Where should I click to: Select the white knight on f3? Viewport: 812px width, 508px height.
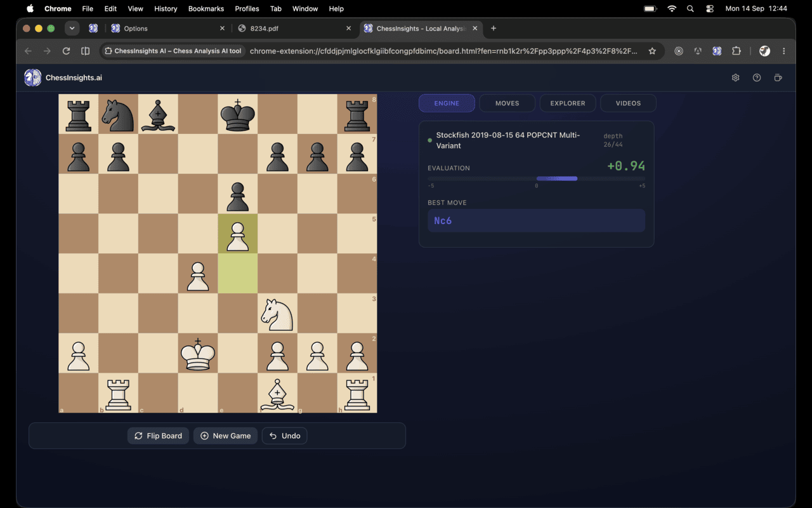coord(277,314)
